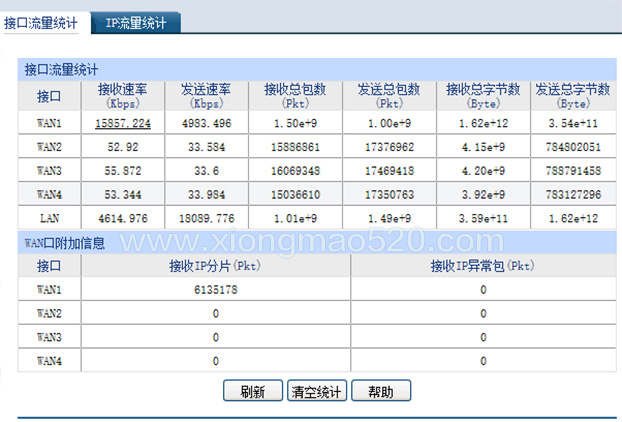Click the 发送总字节数 (Byte) column header

573,96
